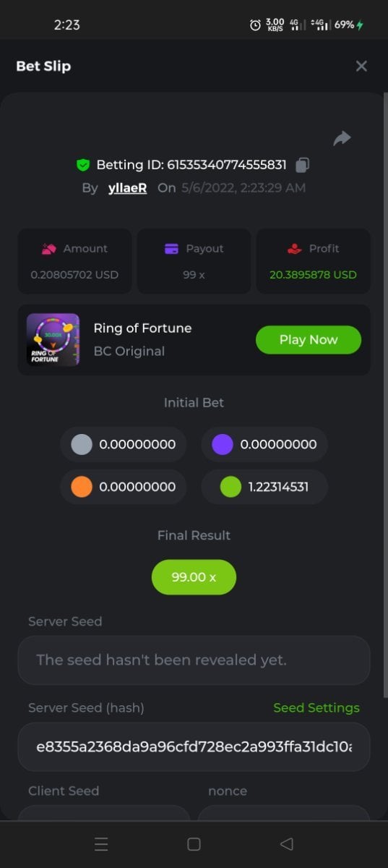The image size is (388, 868).
Task: Close the Bet Slip panel
Action: pos(361,66)
